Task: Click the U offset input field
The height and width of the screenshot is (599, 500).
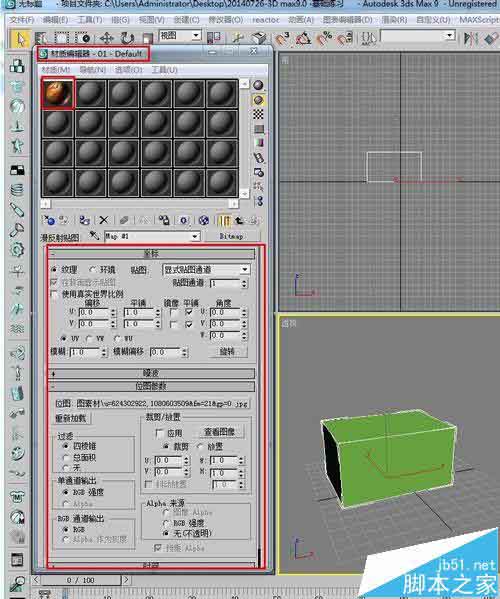Action: (x=94, y=312)
